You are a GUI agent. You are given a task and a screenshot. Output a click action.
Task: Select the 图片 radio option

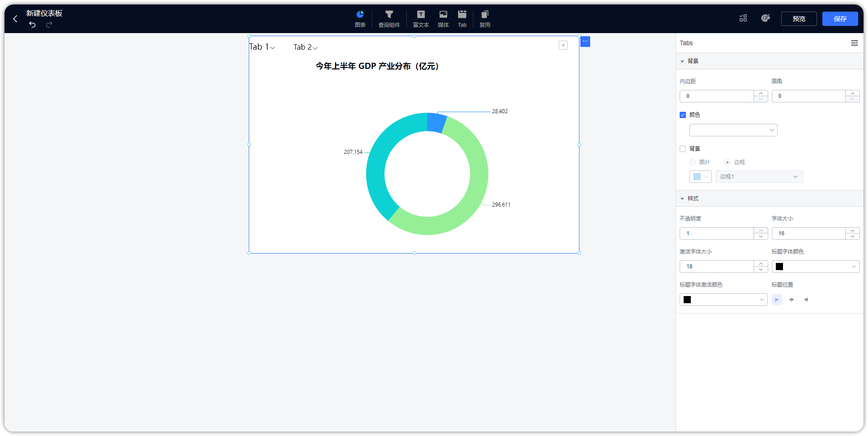693,162
